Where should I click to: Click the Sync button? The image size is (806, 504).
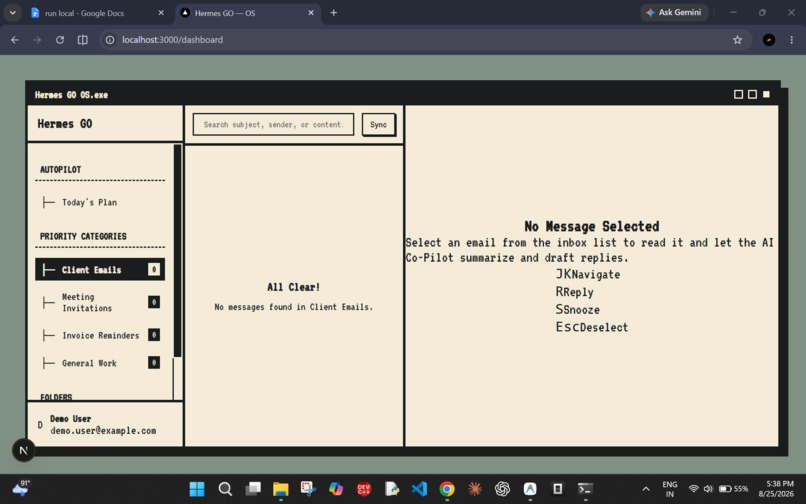pos(378,124)
